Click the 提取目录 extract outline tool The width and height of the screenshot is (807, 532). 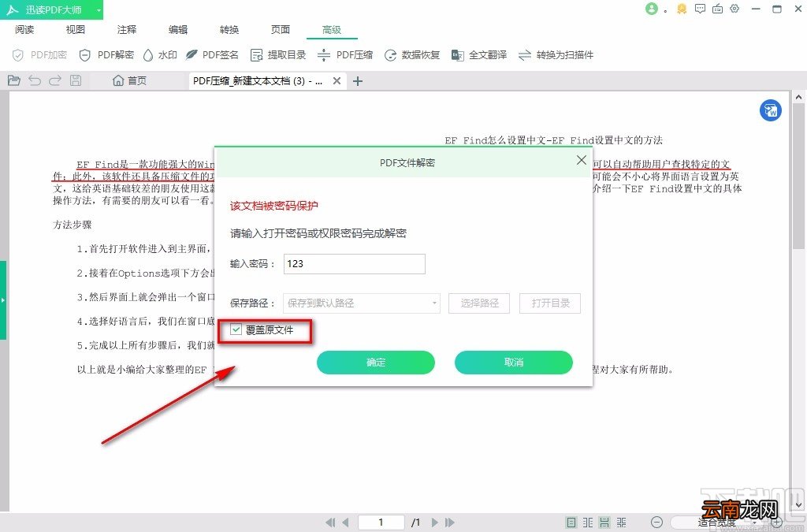(278, 55)
